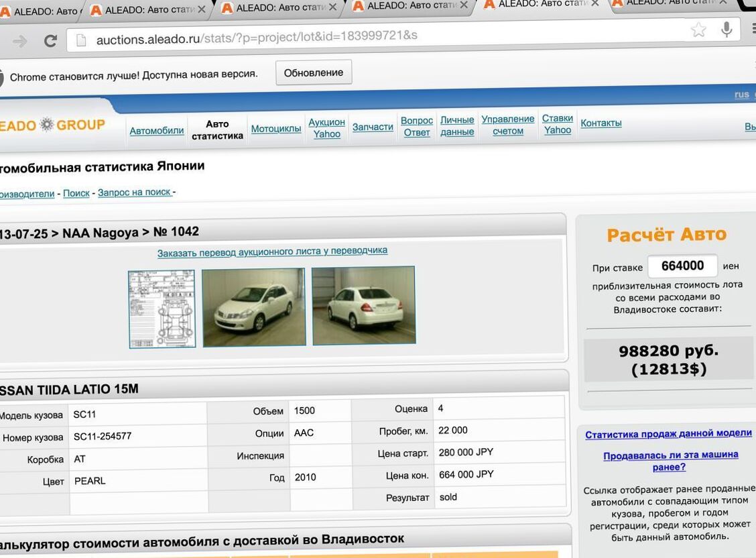Screen dimensions: 756x558
Task: Click the final price 664 000 JPY
Action: click(466, 475)
